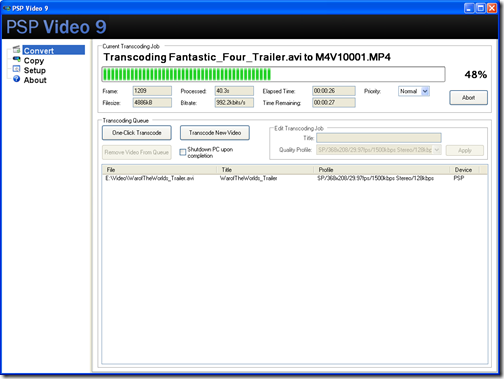Sort queue by Device column header
Viewport: 504px width, 379px height.
click(465, 170)
